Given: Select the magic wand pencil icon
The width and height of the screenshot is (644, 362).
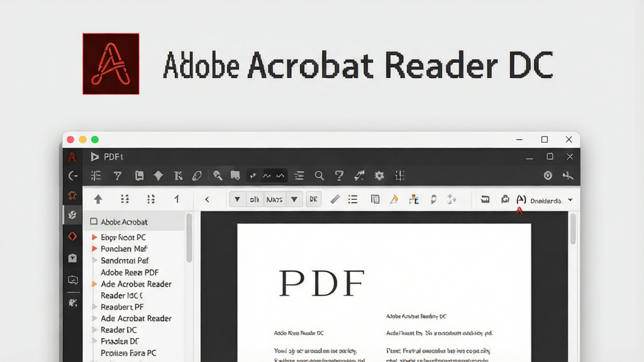Looking at the screenshot, I should coord(359,176).
